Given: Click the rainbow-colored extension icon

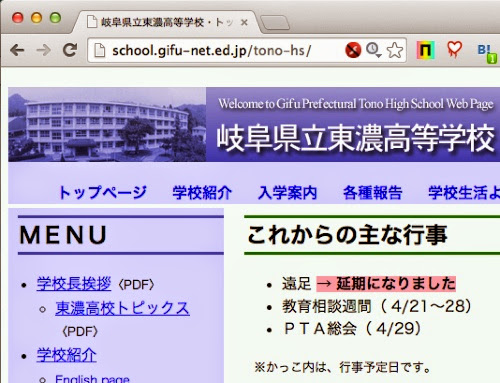Looking at the screenshot, I should pos(426,50).
